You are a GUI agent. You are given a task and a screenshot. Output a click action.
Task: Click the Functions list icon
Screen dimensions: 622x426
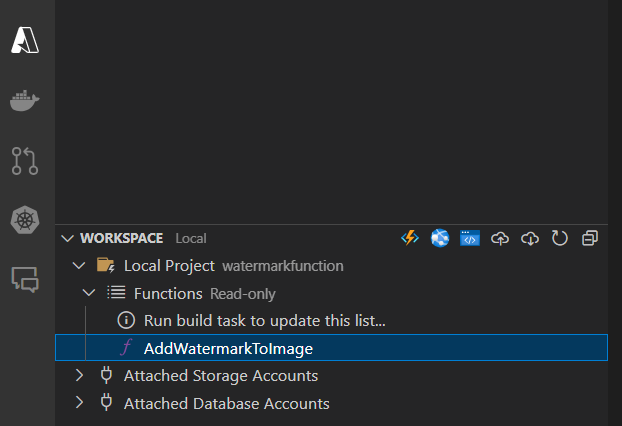(x=116, y=293)
